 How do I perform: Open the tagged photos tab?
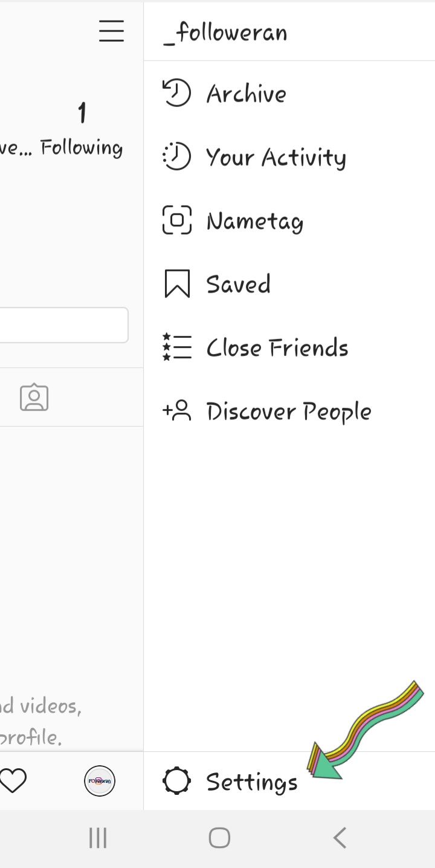(34, 397)
